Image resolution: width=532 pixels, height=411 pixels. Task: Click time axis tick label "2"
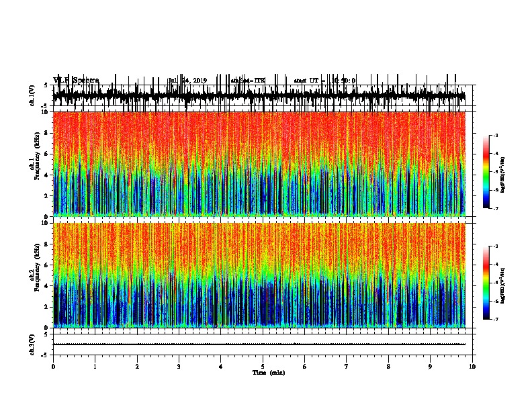click(137, 367)
